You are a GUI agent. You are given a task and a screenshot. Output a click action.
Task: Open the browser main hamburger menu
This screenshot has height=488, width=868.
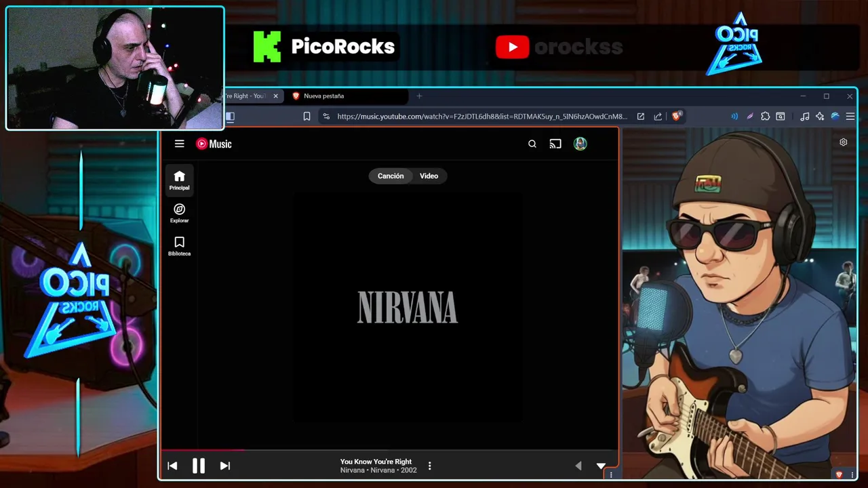click(x=850, y=117)
